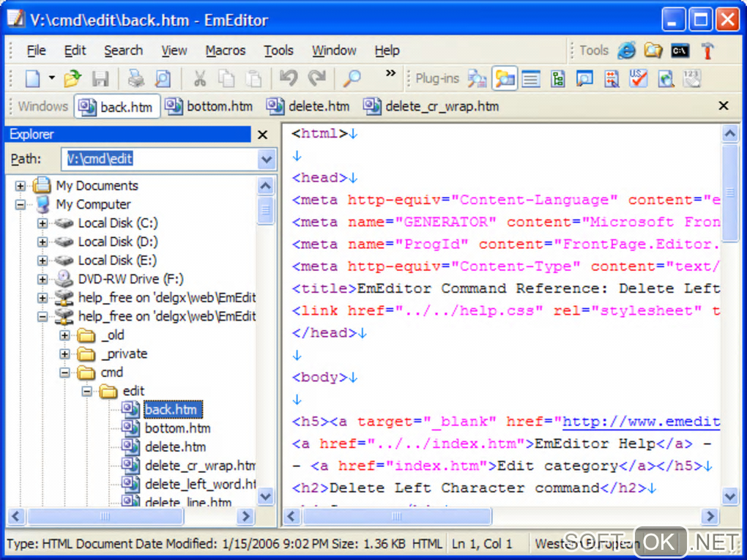Image resolution: width=747 pixels, height=560 pixels.
Task: Select delete_left_word file in Explorer tree
Action: click(x=200, y=485)
